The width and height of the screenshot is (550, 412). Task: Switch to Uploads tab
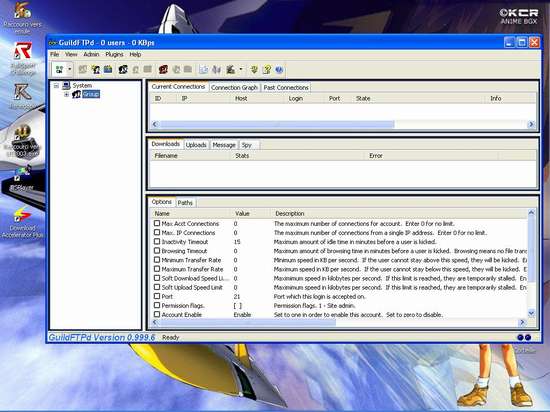point(196,145)
